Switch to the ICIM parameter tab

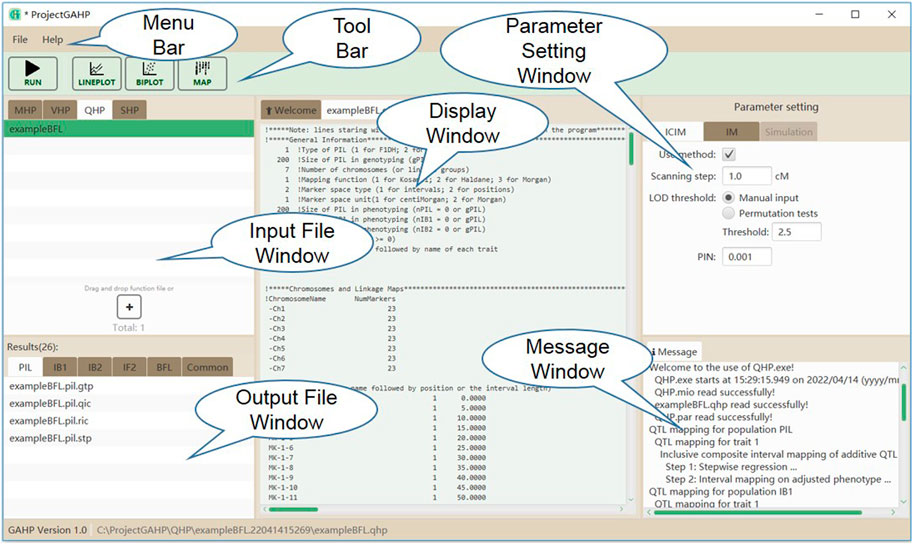point(675,132)
